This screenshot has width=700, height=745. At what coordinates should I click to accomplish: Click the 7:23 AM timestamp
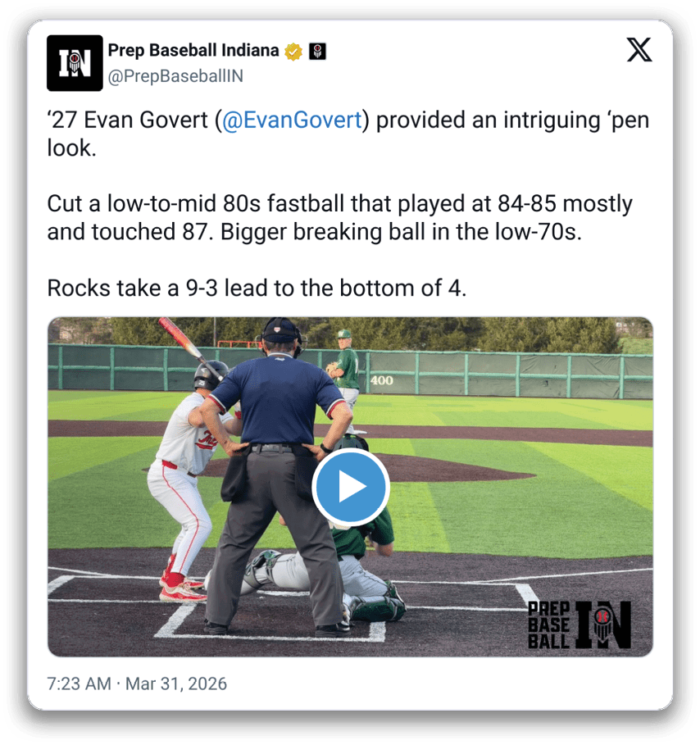coord(79,684)
